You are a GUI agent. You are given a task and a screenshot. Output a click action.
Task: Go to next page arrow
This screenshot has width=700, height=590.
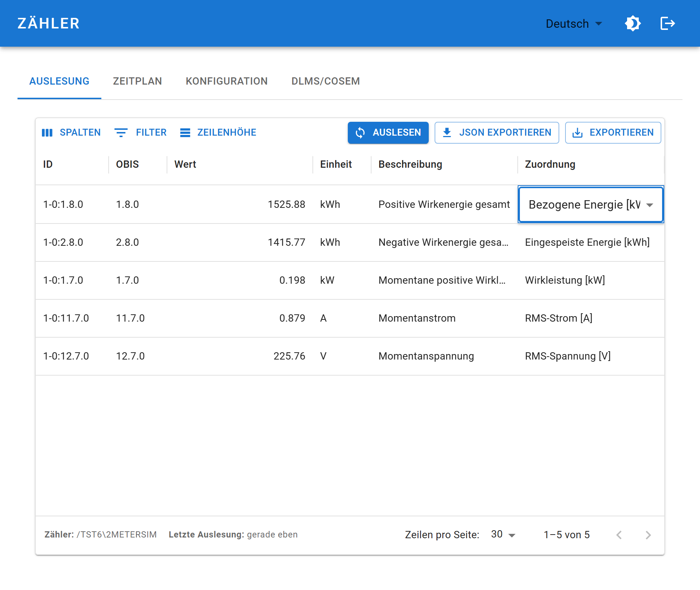coord(648,535)
